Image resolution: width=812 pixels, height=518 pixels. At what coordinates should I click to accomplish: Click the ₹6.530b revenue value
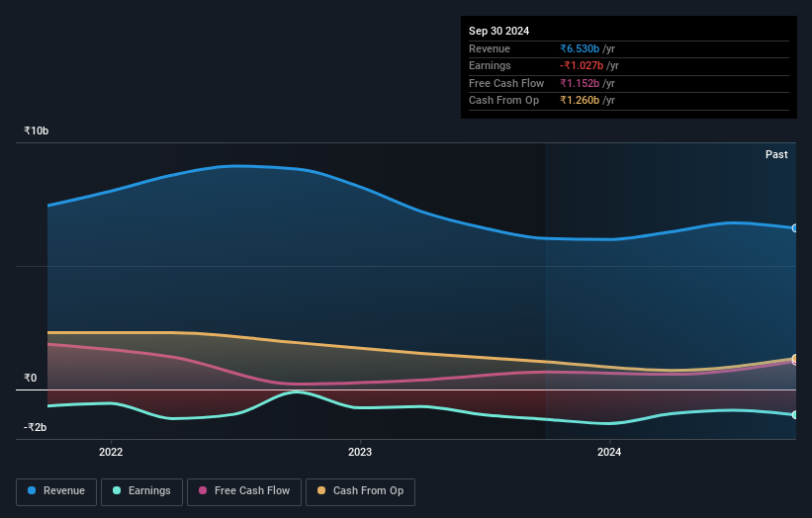580,48
